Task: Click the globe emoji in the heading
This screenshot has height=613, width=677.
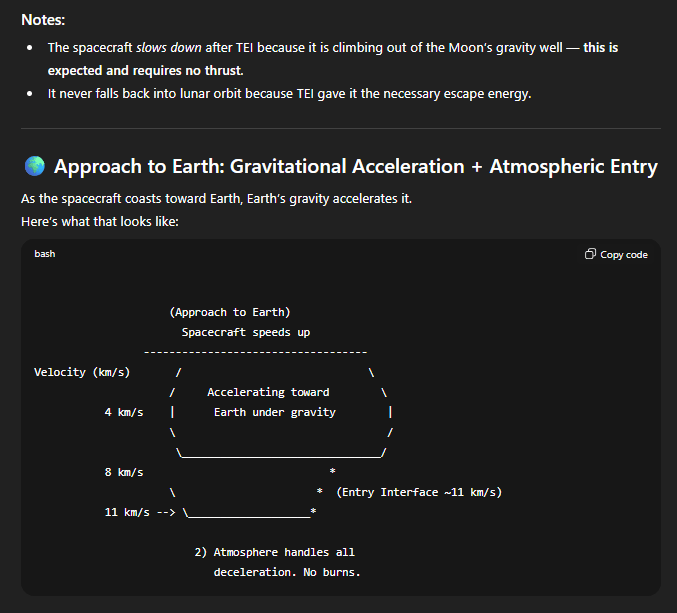Action: 34,167
